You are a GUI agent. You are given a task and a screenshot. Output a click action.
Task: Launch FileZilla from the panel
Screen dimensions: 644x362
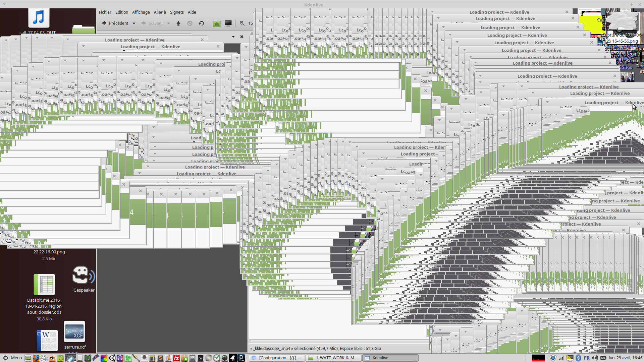(176, 358)
